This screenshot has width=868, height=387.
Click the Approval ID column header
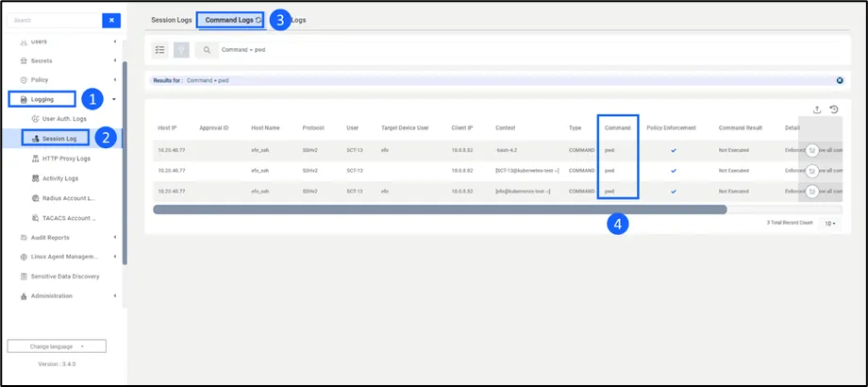click(x=213, y=127)
